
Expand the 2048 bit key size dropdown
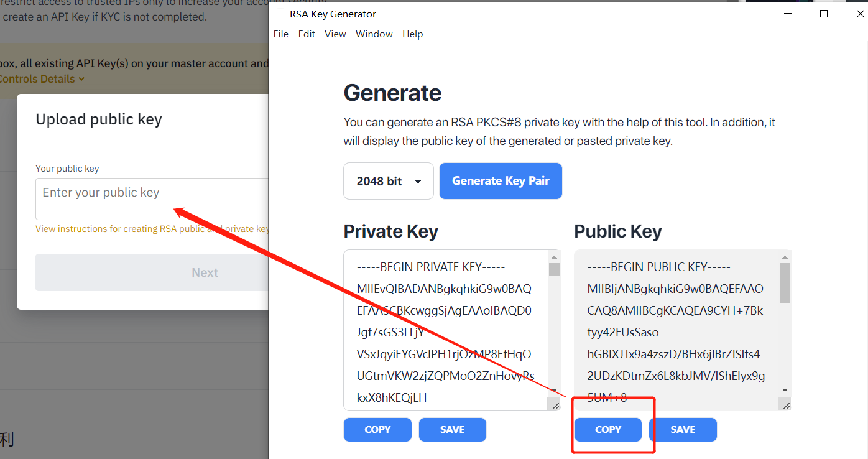[x=389, y=181]
